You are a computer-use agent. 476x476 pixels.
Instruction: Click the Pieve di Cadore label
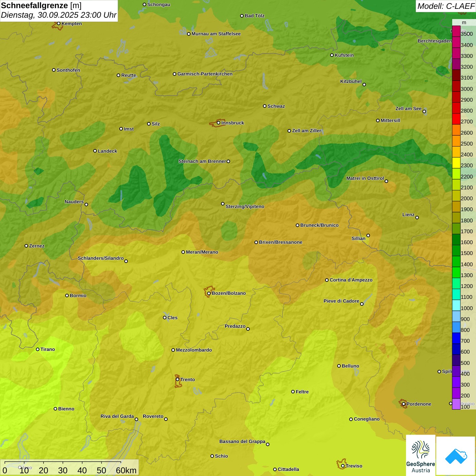[341, 301]
